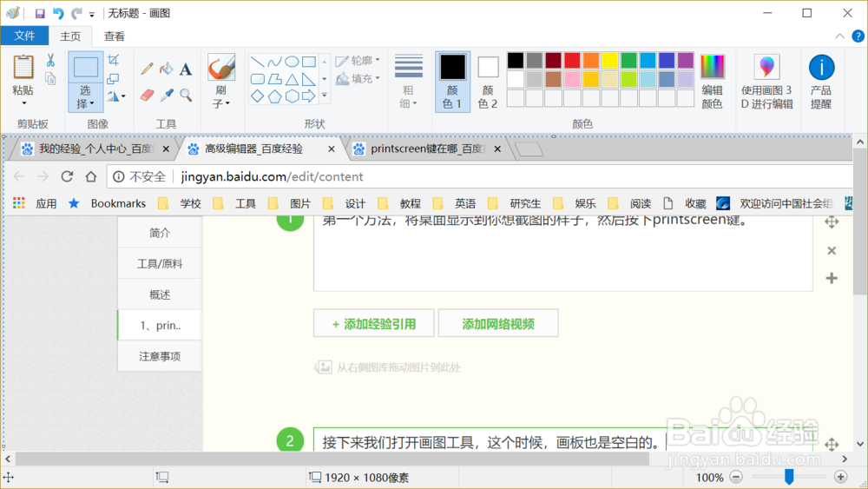Click the Brushes icon

point(221,67)
